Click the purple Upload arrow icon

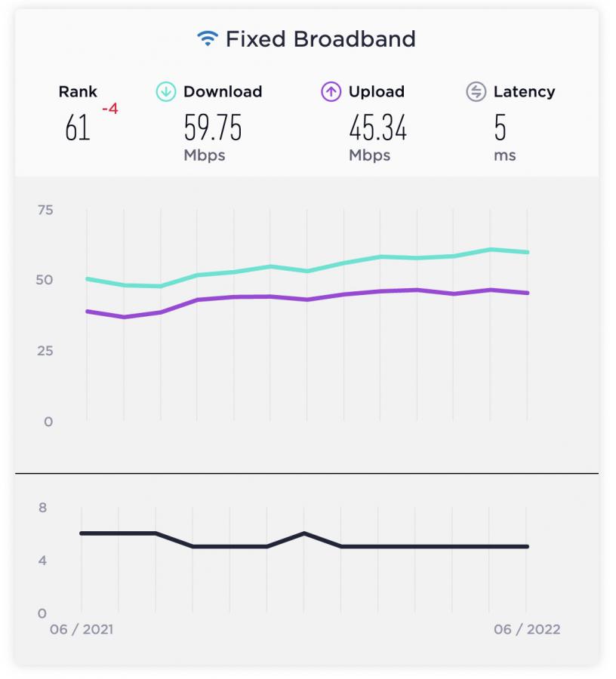(x=331, y=92)
